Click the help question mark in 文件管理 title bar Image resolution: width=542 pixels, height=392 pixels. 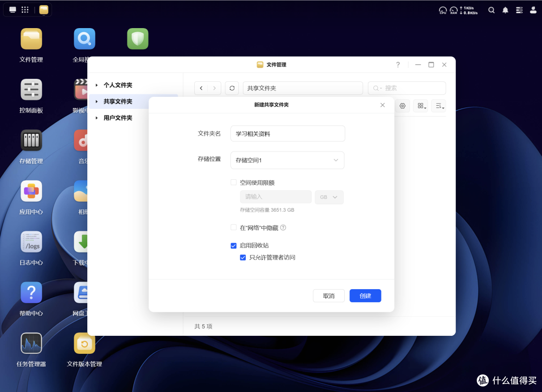(398, 65)
